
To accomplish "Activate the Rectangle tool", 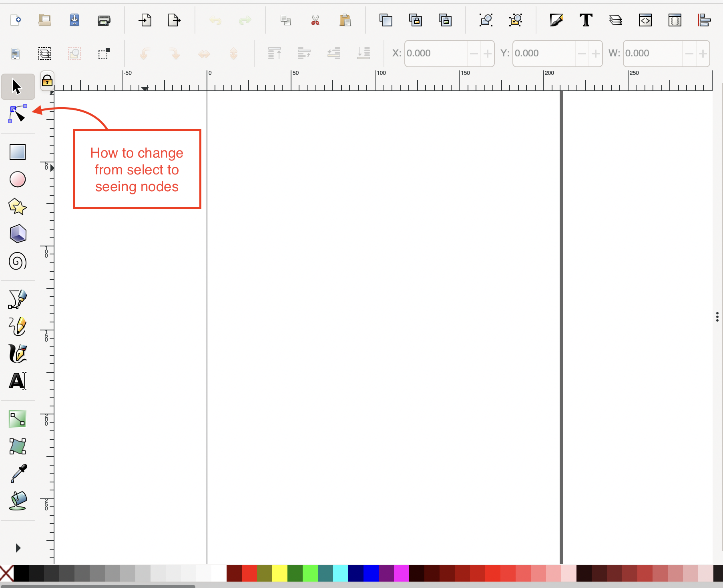I will [17, 152].
